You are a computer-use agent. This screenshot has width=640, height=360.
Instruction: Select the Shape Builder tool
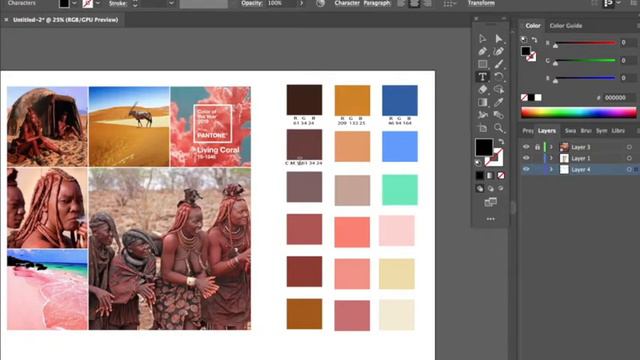tap(499, 89)
